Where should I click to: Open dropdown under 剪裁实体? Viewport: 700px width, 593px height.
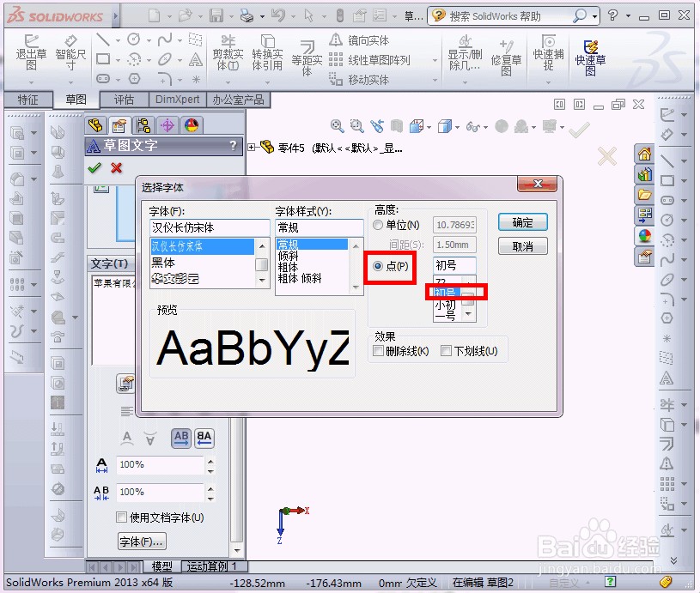[x=228, y=82]
